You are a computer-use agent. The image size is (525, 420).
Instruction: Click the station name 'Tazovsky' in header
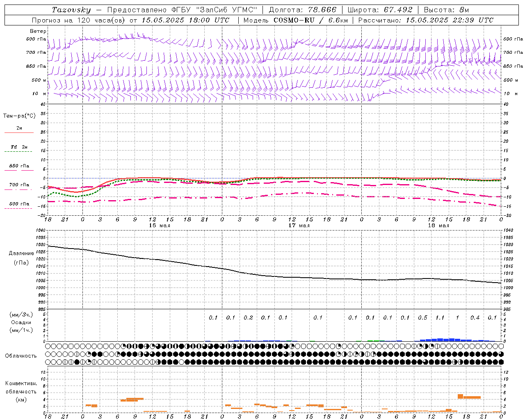point(71,10)
